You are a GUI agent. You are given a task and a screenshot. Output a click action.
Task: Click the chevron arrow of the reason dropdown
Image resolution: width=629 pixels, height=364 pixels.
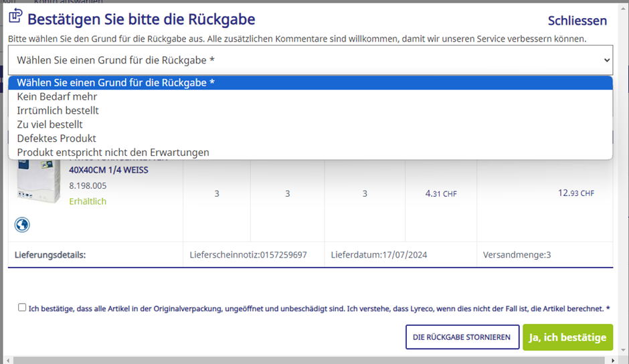tap(606, 60)
